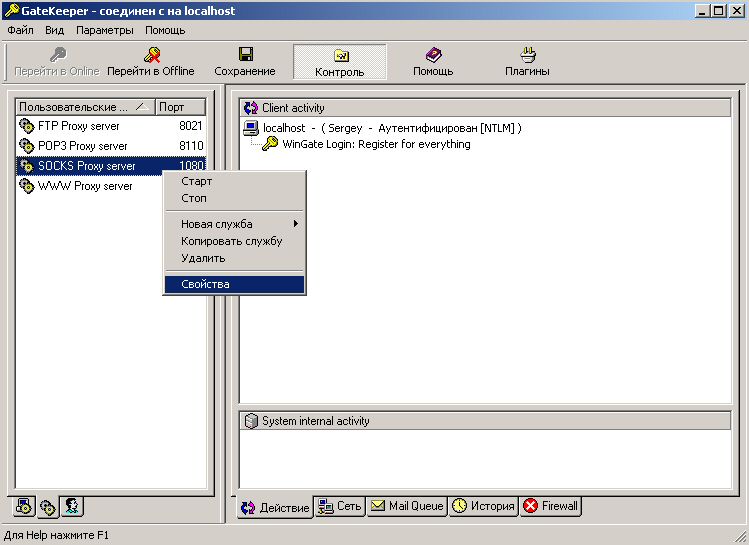Screen dimensions: 749x545
Task: Switch to the Действие tab
Action: (275, 507)
